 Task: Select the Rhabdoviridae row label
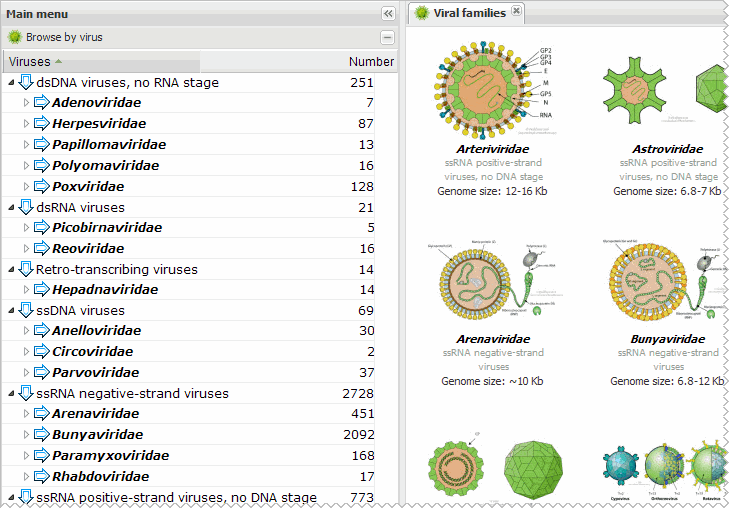point(101,476)
